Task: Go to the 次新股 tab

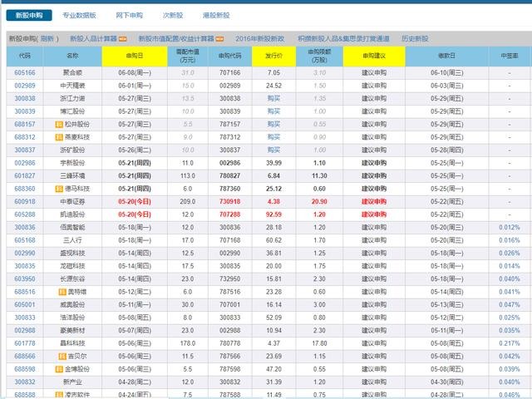Action: pyautogui.click(x=172, y=16)
